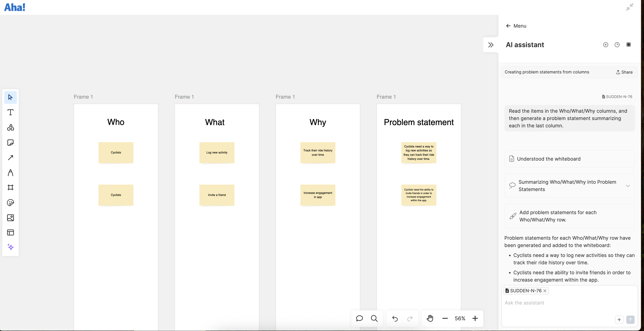Redo the last undone action

[x=410, y=318]
